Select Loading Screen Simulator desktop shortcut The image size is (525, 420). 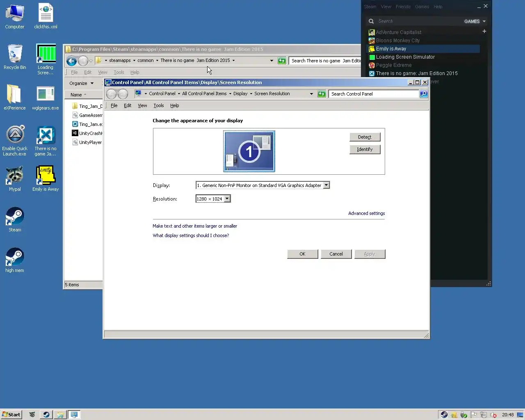tap(46, 59)
